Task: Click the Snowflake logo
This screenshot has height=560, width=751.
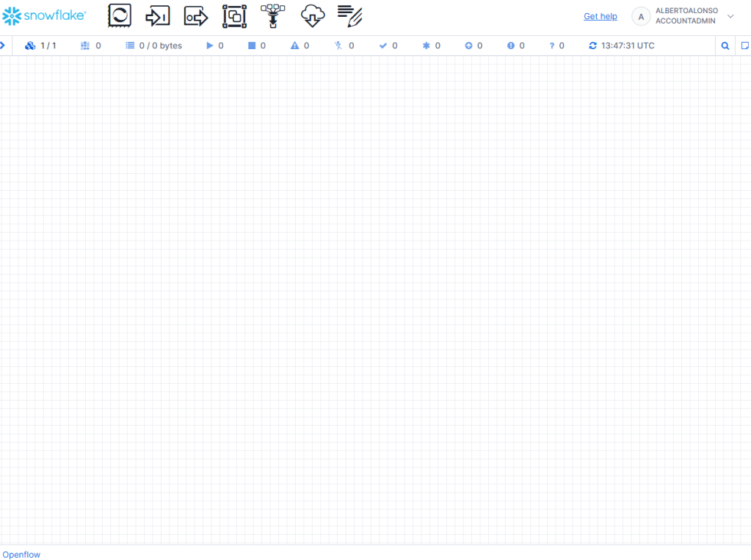Action: click(44, 15)
